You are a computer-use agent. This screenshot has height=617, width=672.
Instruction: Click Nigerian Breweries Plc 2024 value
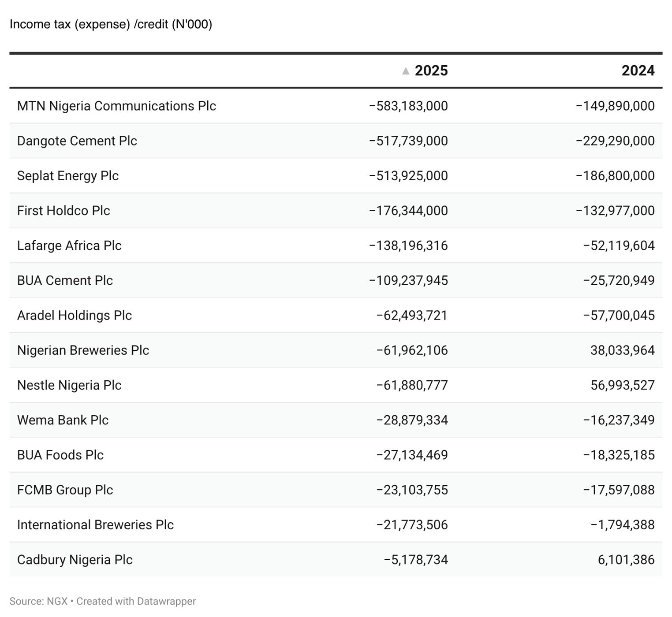pyautogui.click(x=622, y=350)
